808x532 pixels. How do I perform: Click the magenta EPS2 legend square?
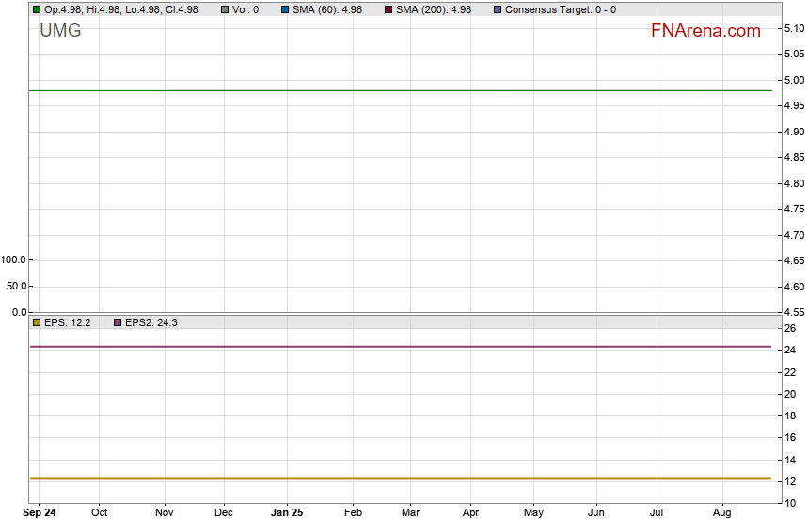118,322
